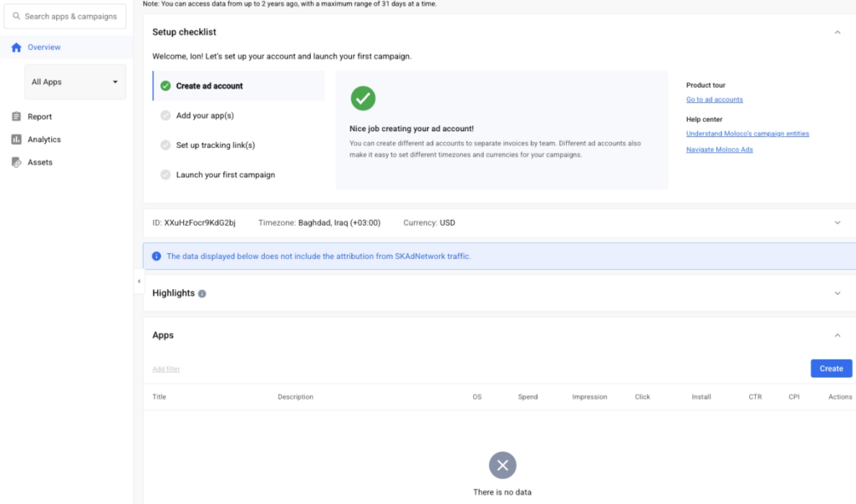Select the Create ad account step
This screenshot has height=504, width=856.
coord(209,86)
